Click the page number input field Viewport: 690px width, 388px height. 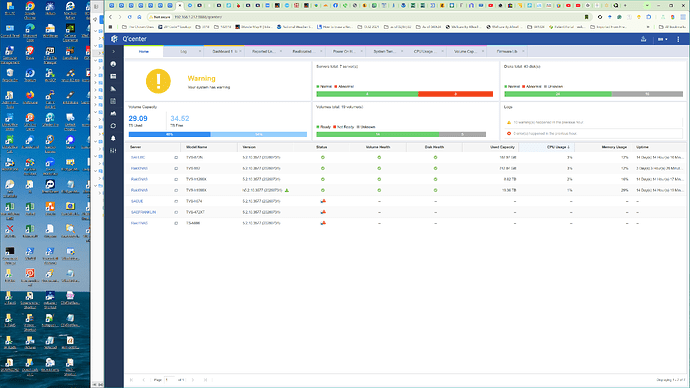[x=169, y=380]
